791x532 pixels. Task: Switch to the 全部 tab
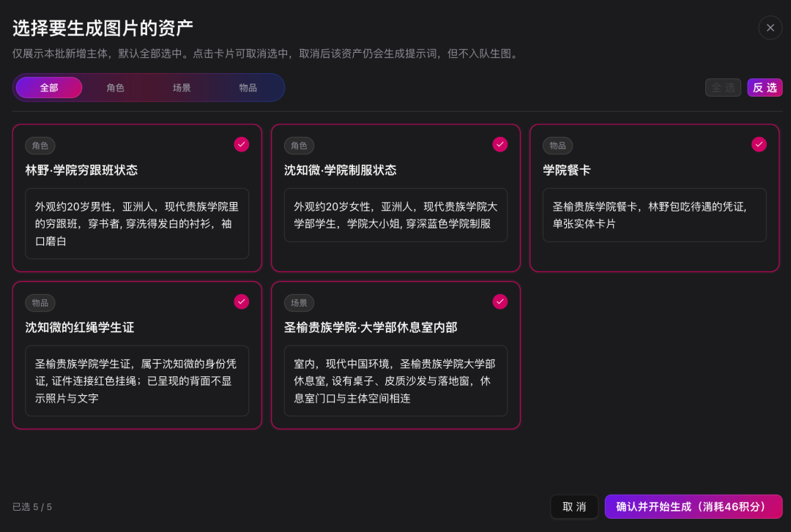49,88
